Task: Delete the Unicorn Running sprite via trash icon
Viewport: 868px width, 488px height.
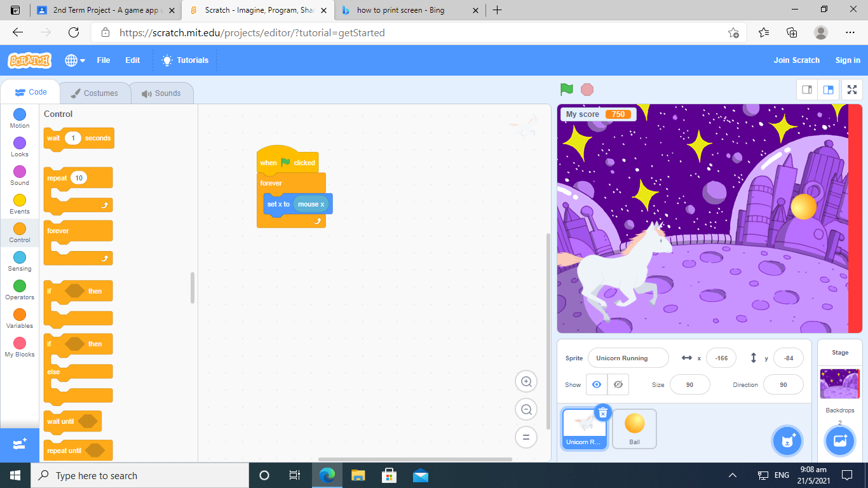Action: 602,413
